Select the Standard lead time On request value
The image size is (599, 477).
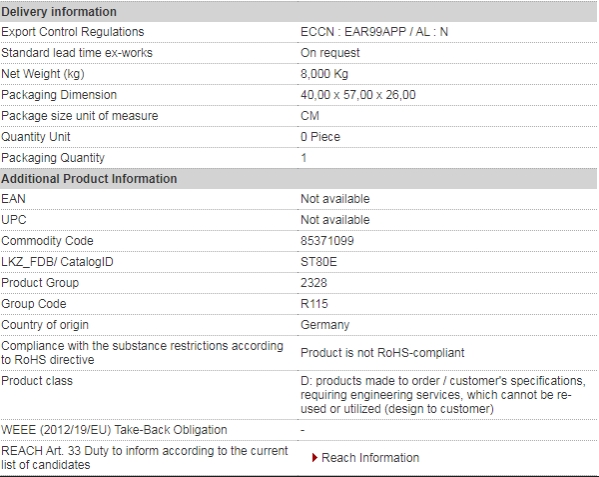(330, 53)
